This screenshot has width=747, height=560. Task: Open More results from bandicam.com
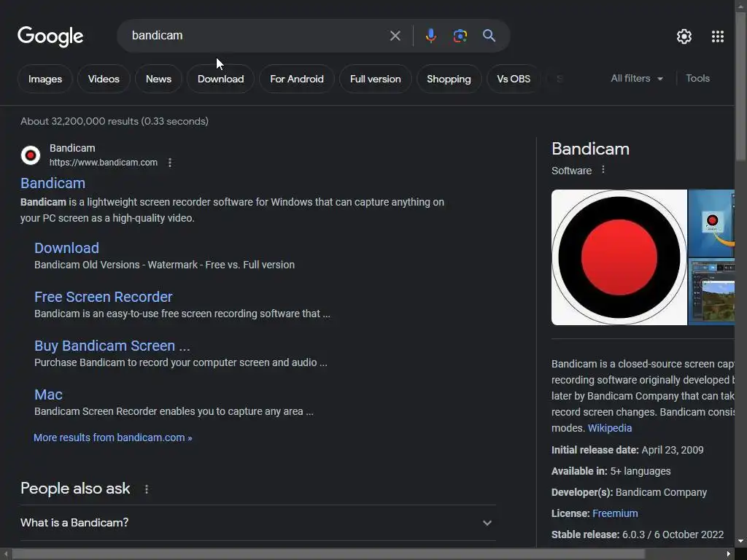[113, 437]
